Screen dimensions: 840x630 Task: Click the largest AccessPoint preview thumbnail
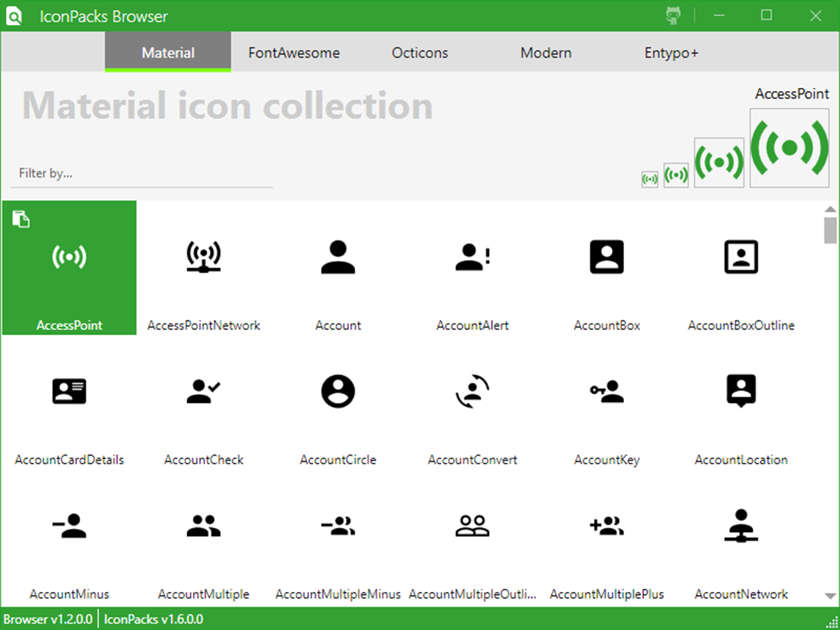pos(789,148)
